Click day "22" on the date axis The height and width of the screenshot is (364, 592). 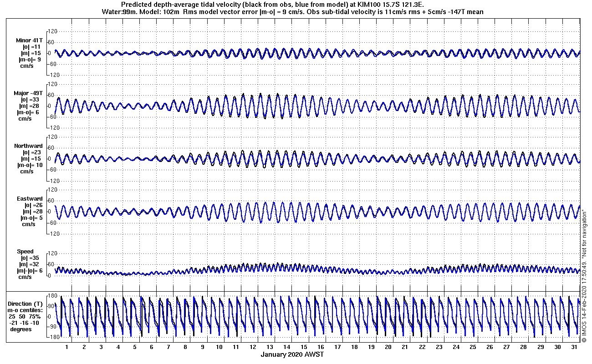point(422,347)
